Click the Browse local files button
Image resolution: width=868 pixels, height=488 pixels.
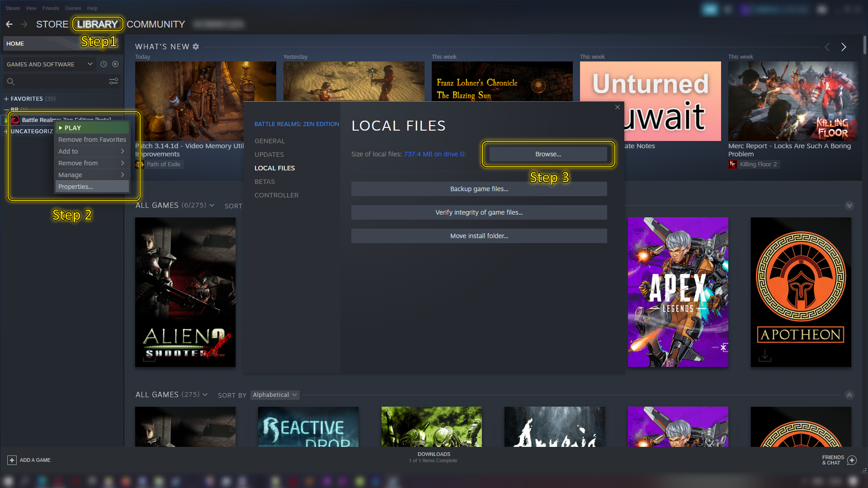click(x=548, y=154)
